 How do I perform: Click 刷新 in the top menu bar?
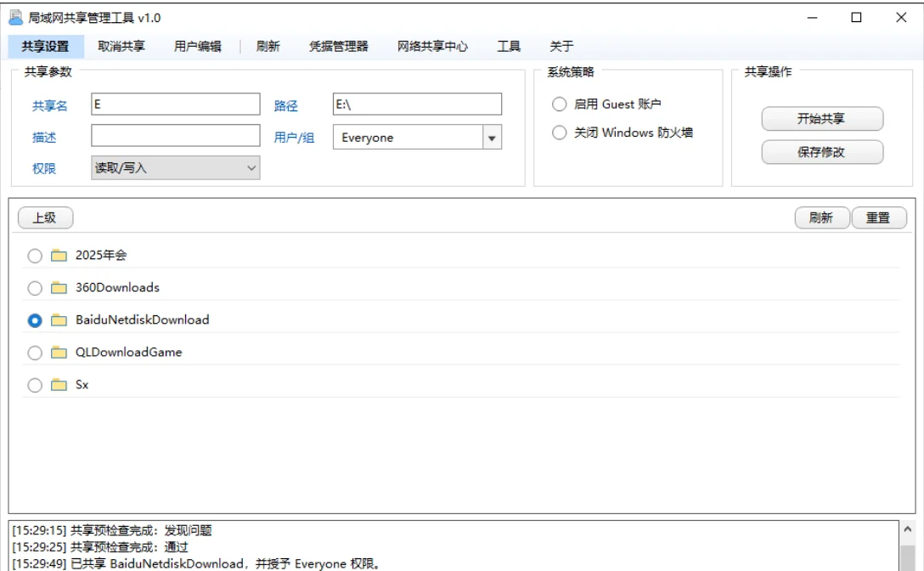268,47
